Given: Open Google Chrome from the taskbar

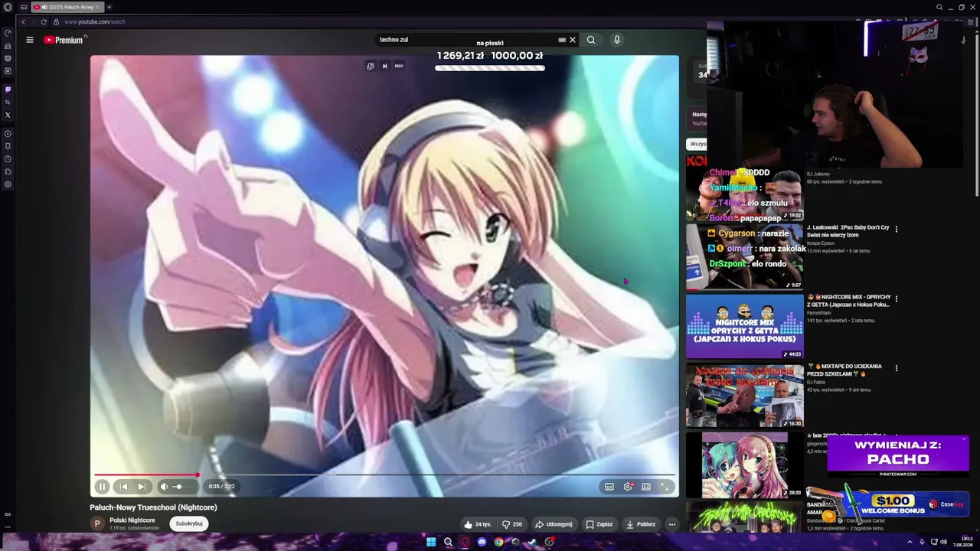Looking at the screenshot, I should point(498,542).
